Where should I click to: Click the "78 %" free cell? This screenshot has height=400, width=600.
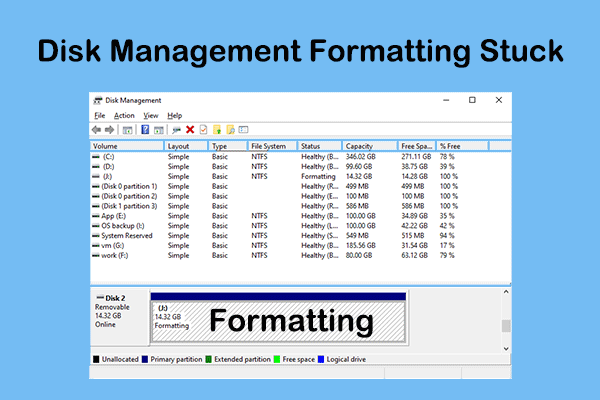tap(447, 157)
